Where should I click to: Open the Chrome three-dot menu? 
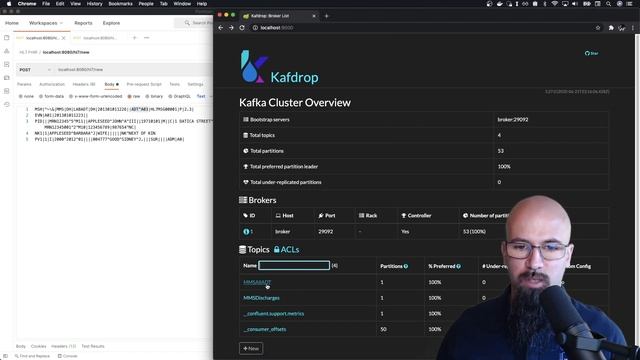(633, 28)
